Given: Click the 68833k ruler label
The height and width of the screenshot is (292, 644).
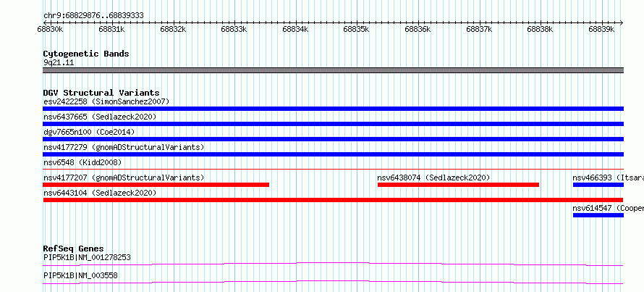Looking at the screenshot, I should 234,29.
